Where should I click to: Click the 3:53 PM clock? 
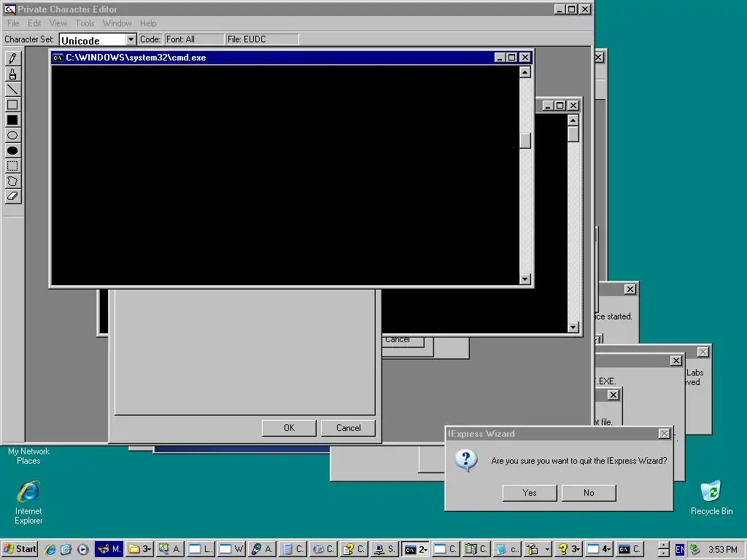coord(723,550)
